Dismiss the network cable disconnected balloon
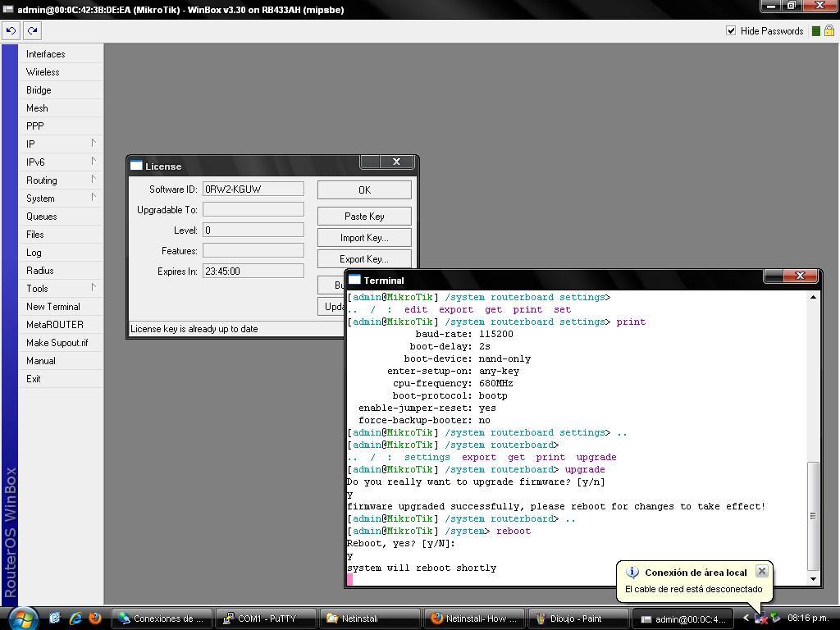Viewport: 840px width, 630px height. 761,571
